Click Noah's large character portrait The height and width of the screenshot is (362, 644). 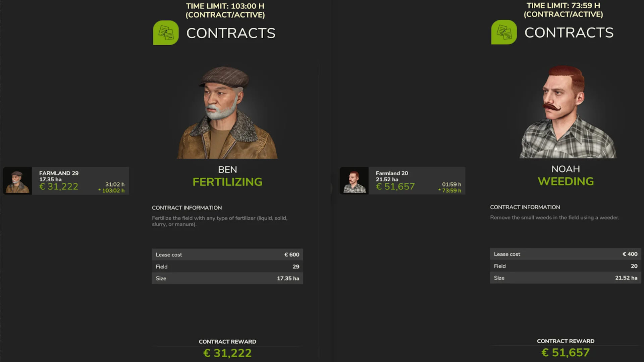[566, 111]
